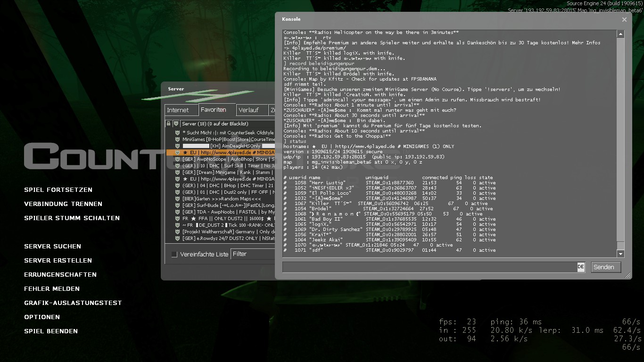This screenshot has width=644, height=362.
Task: Click Server (18) column header
Action: [228, 123]
